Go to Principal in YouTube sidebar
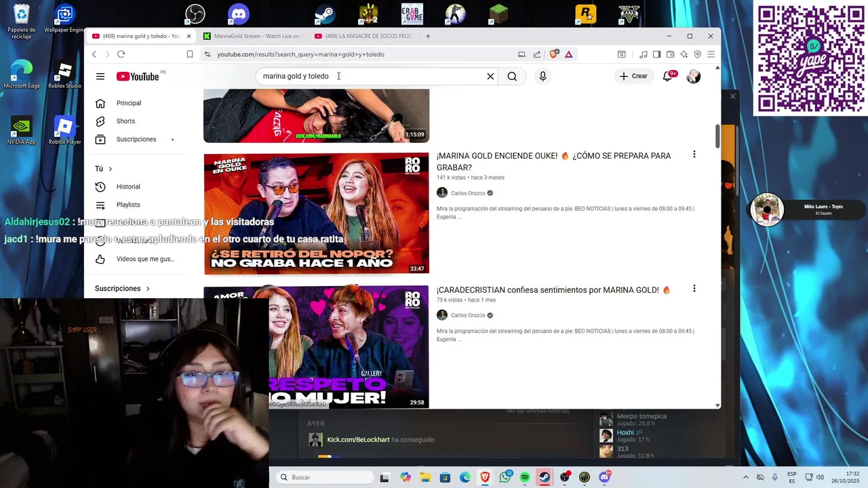Screen dimensions: 868x488 129,103
